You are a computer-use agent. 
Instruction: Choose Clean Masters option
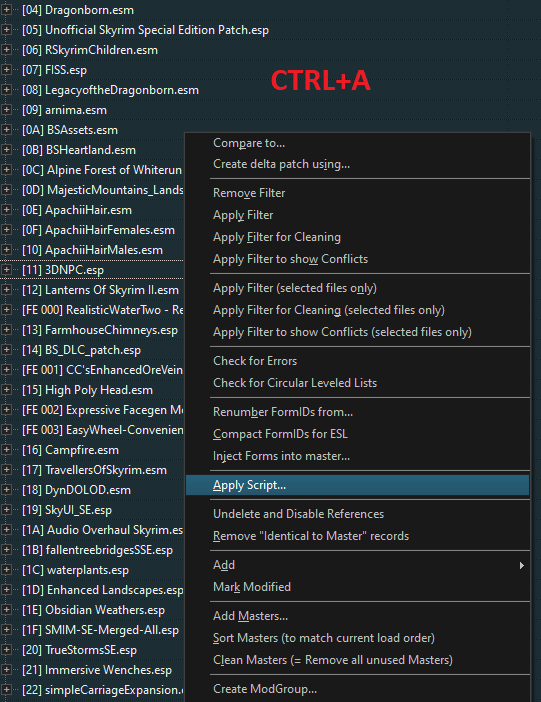point(333,660)
